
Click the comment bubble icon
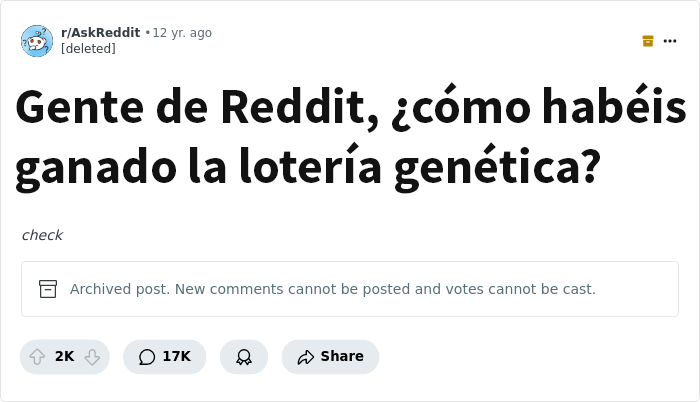pos(147,357)
